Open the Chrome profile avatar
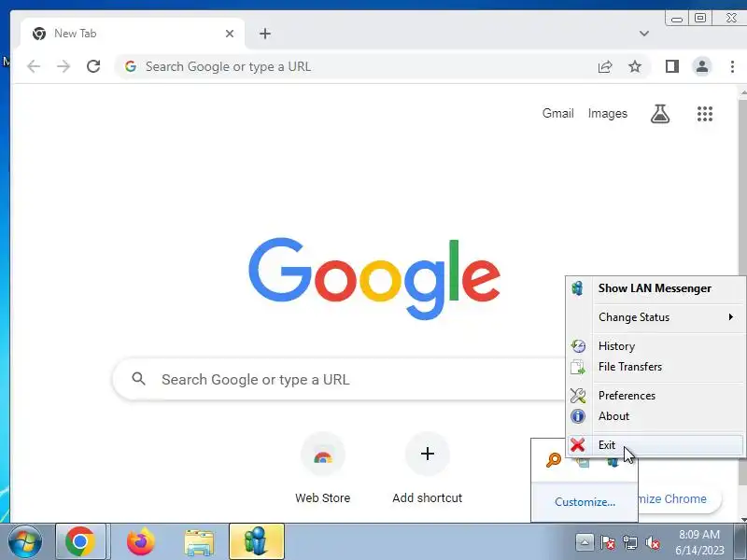Viewport: 747px width, 560px height. (x=702, y=66)
